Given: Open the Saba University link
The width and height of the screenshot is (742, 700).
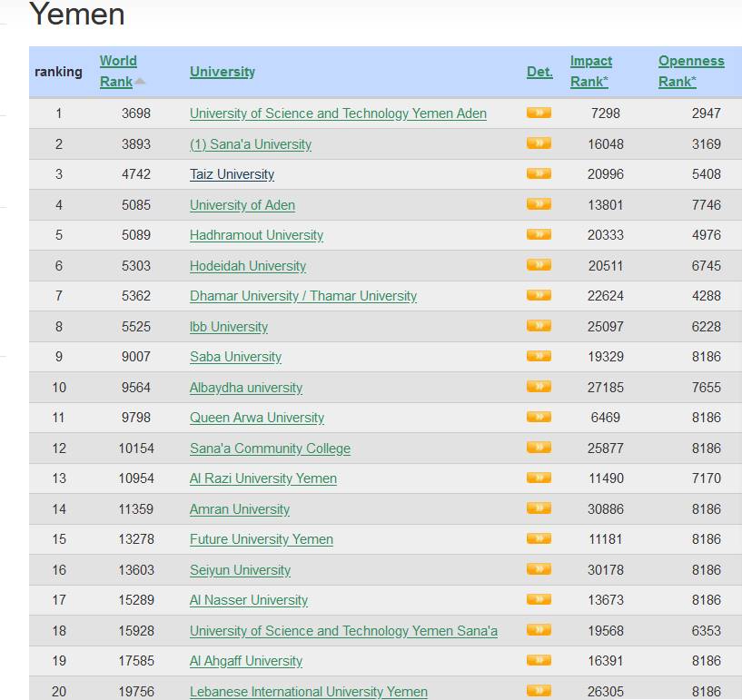Looking at the screenshot, I should 235,357.
